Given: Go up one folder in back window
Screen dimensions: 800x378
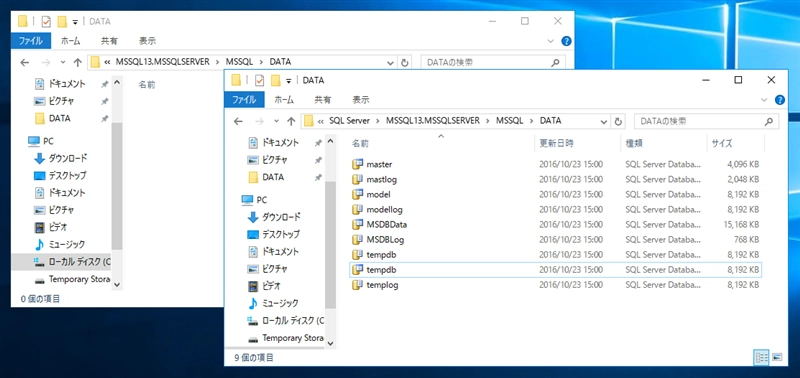Looking at the screenshot, I should tap(78, 62).
